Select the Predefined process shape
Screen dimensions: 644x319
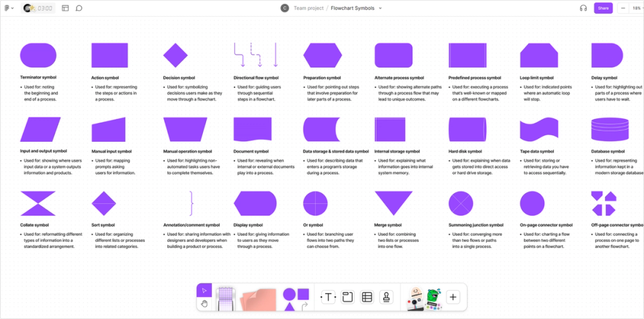point(468,55)
